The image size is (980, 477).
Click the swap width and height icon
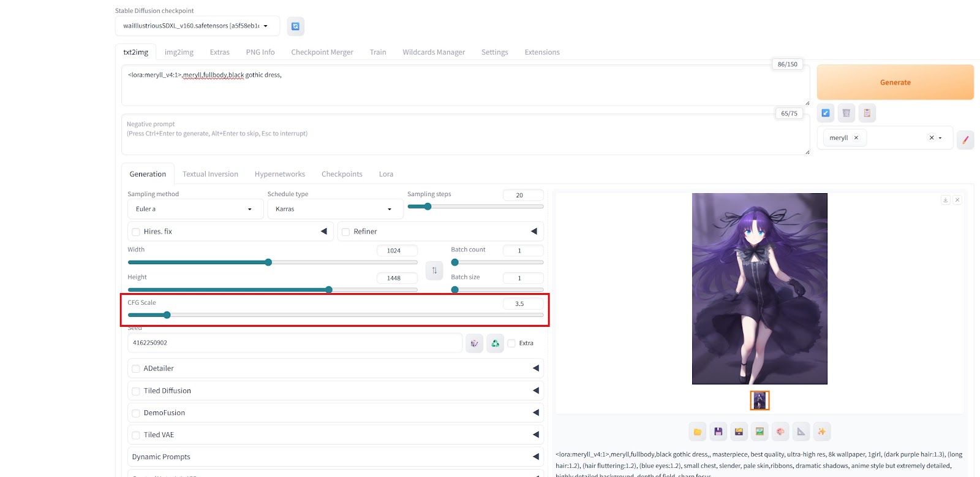[434, 270]
